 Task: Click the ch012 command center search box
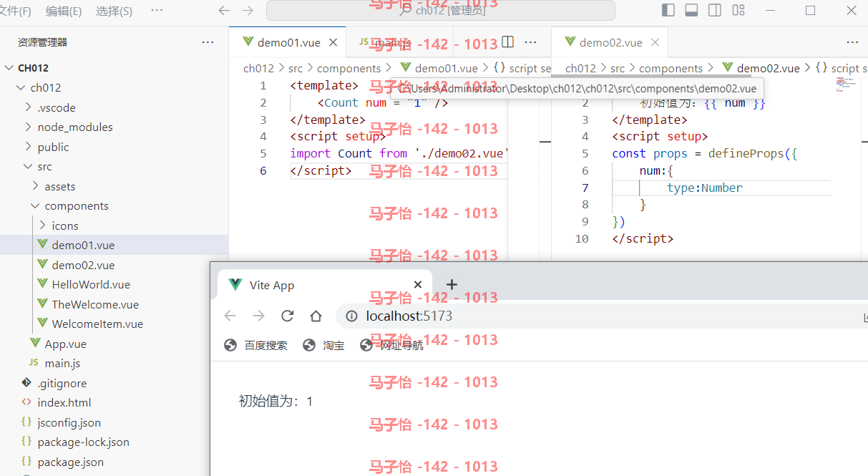[440, 10]
